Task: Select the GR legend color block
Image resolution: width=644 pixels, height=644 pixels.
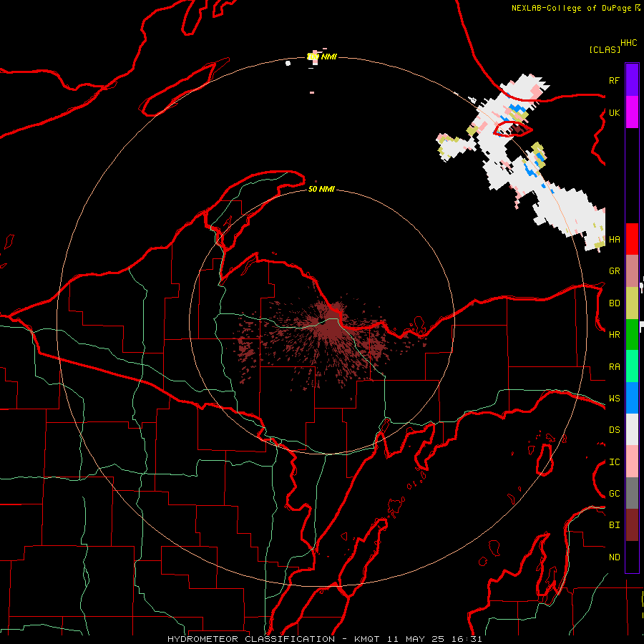Action: tap(632, 270)
